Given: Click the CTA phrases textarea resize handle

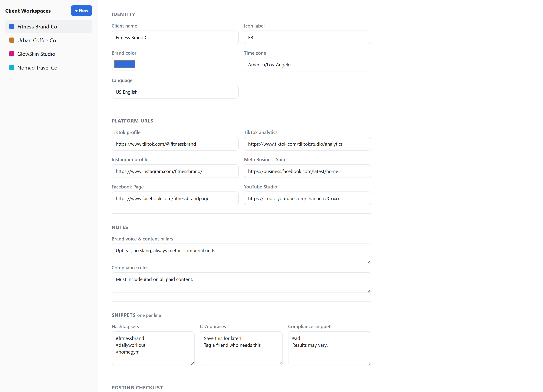Looking at the screenshot, I should pos(281,363).
